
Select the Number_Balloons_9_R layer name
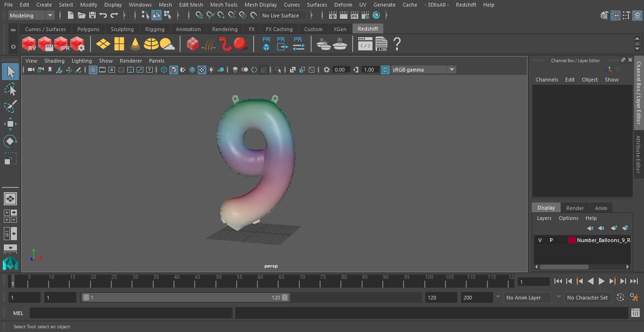(x=603, y=240)
